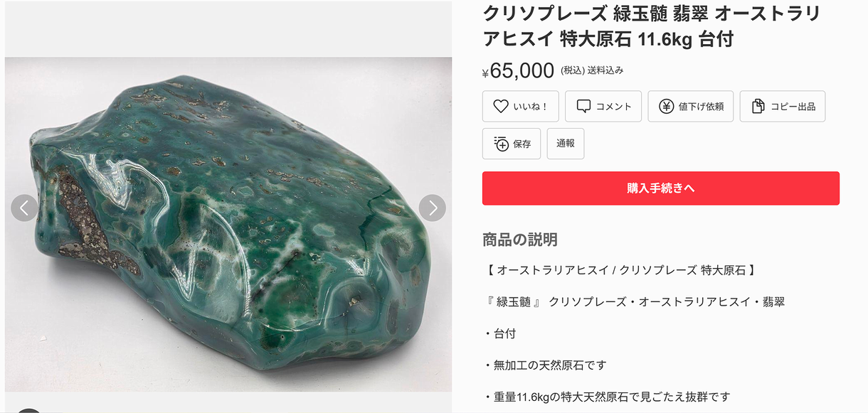Click the 送料込み shipping label

[605, 70]
